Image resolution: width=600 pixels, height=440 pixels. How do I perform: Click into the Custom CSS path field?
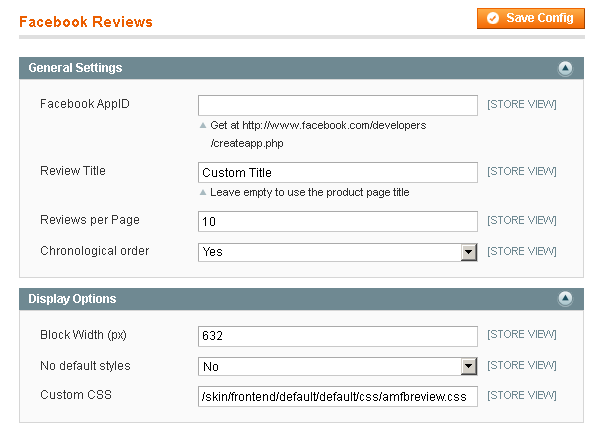(338, 396)
